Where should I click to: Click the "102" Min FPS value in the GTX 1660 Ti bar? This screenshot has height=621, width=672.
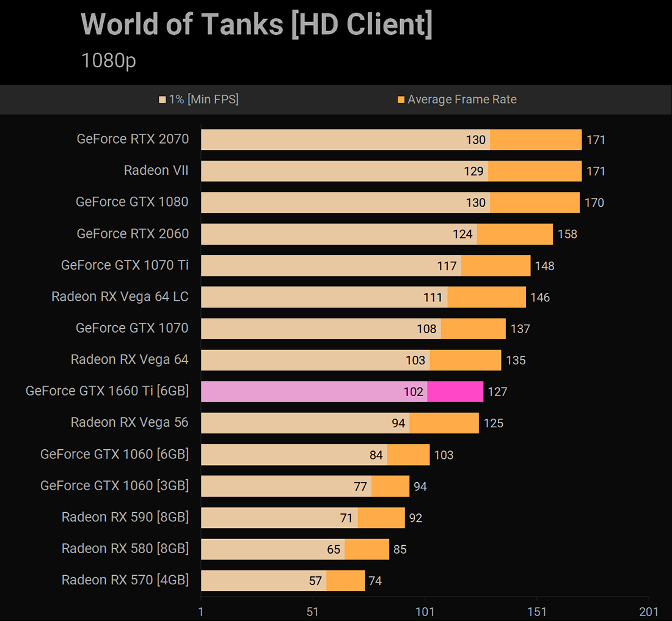tap(414, 392)
